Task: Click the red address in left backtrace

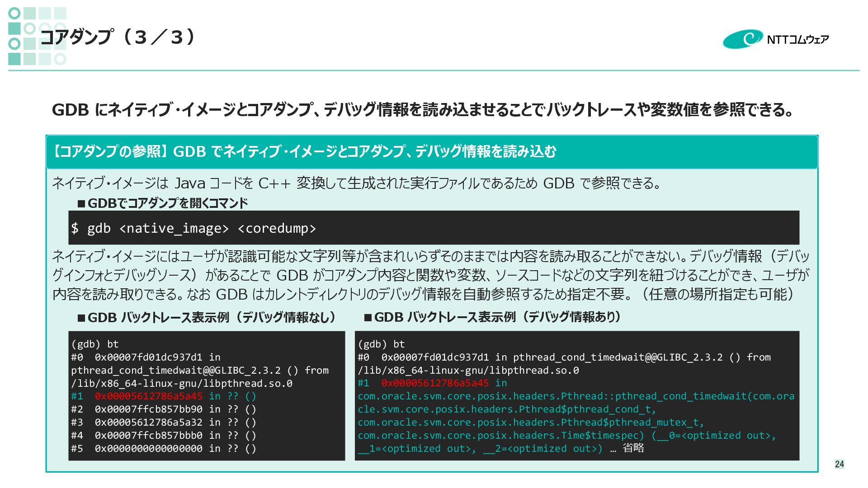Action: (148, 396)
